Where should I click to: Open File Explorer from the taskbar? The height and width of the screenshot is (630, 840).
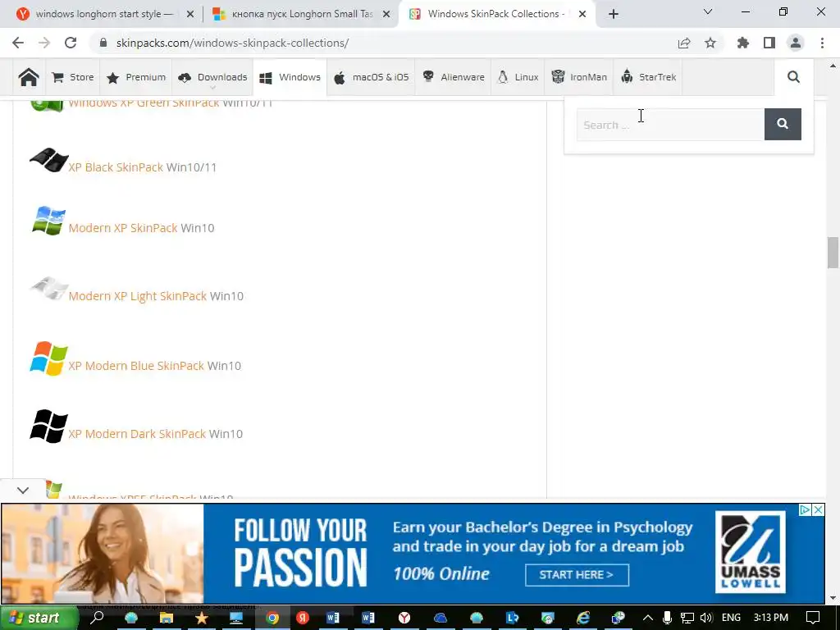[x=167, y=618]
